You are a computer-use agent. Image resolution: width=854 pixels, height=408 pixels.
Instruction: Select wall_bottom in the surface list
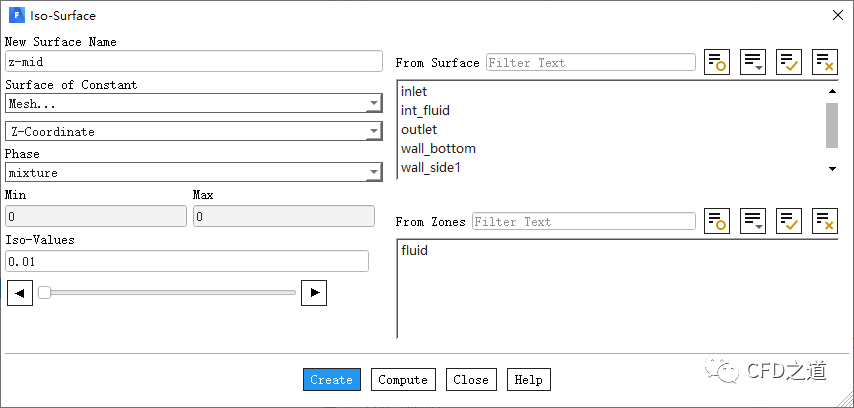click(x=438, y=149)
